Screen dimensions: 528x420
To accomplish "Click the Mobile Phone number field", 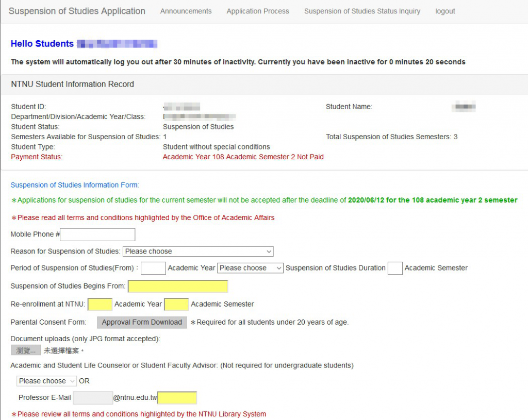I will point(97,234).
